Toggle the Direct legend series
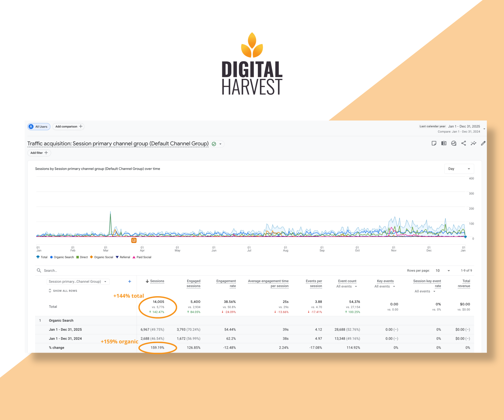Screen dimensions: 504x420 [x=82, y=257]
